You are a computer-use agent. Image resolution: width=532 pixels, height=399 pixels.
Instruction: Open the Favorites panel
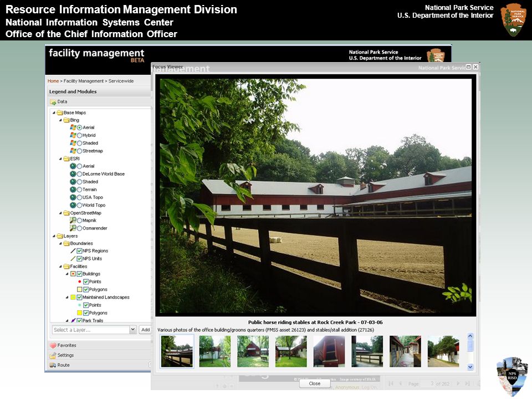tap(99, 345)
